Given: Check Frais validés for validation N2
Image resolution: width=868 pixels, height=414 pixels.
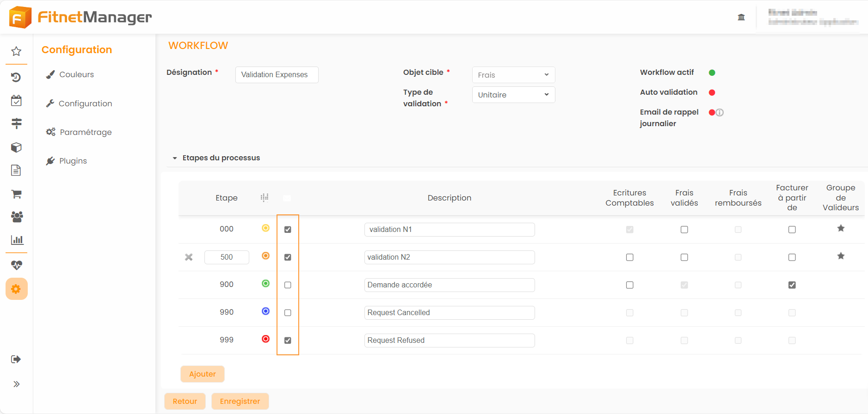Looking at the screenshot, I should 684,257.
